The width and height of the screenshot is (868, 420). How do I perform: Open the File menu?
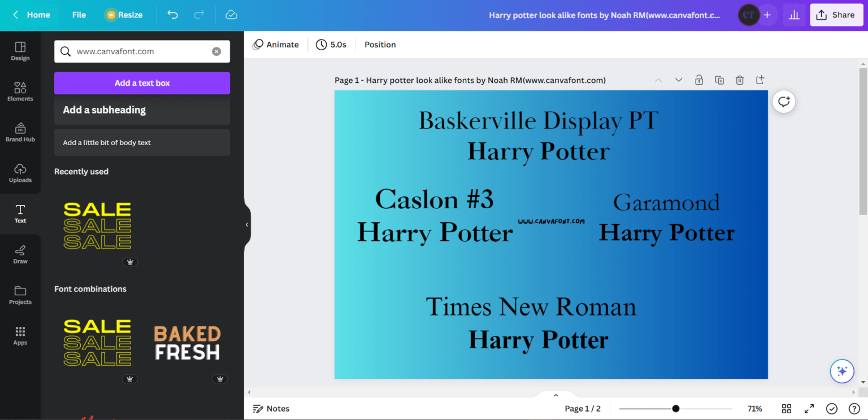point(79,15)
